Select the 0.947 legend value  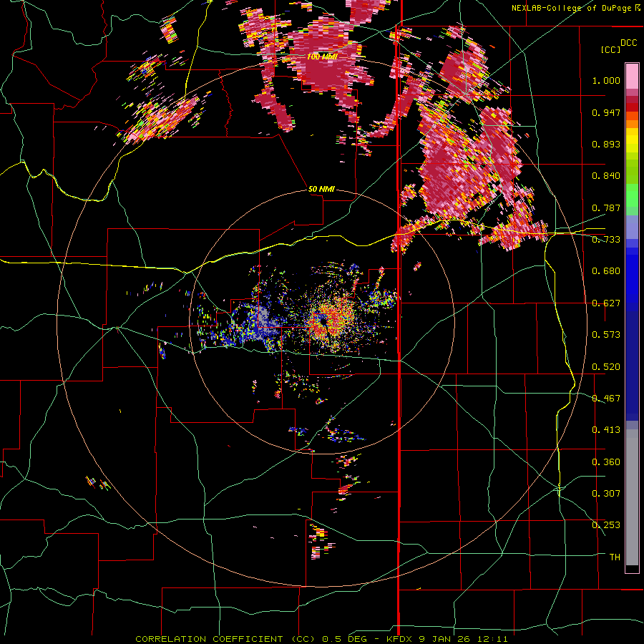click(x=606, y=112)
